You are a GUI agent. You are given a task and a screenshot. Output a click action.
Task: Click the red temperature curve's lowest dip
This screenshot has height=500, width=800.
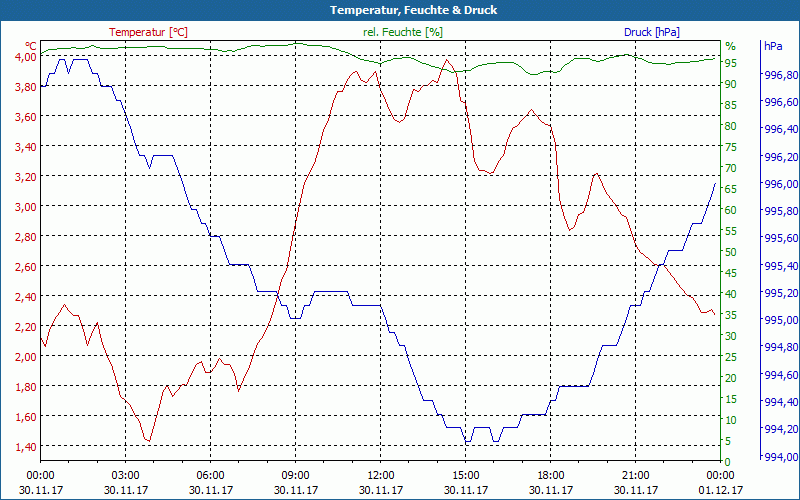click(147, 440)
